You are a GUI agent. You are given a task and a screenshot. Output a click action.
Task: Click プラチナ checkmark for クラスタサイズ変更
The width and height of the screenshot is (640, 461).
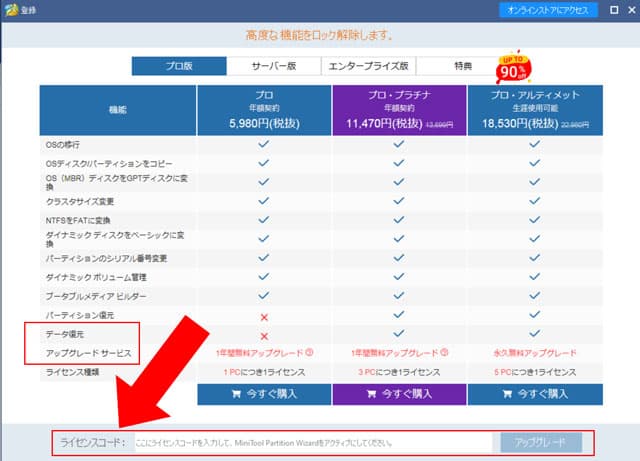[399, 200]
